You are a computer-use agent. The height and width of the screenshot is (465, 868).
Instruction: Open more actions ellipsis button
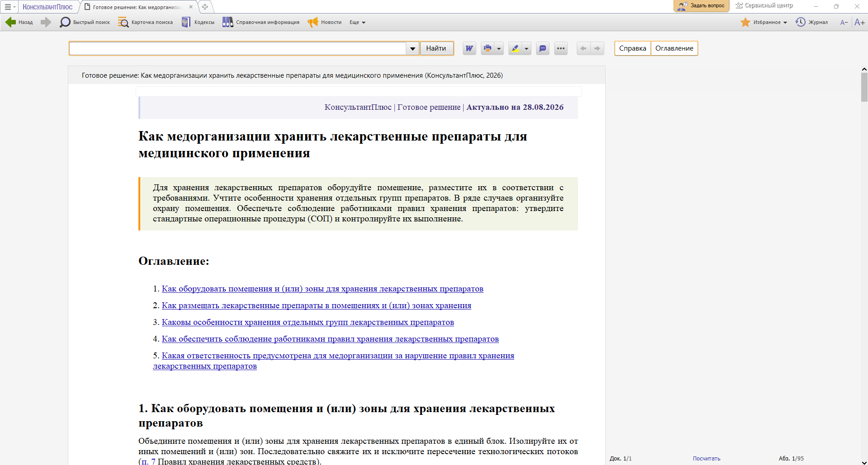(561, 48)
